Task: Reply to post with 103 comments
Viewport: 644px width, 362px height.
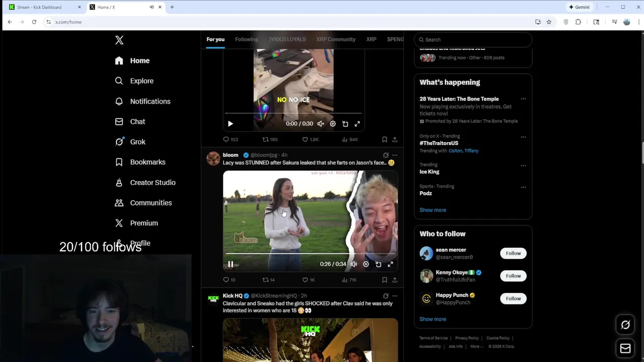Action: (230, 139)
